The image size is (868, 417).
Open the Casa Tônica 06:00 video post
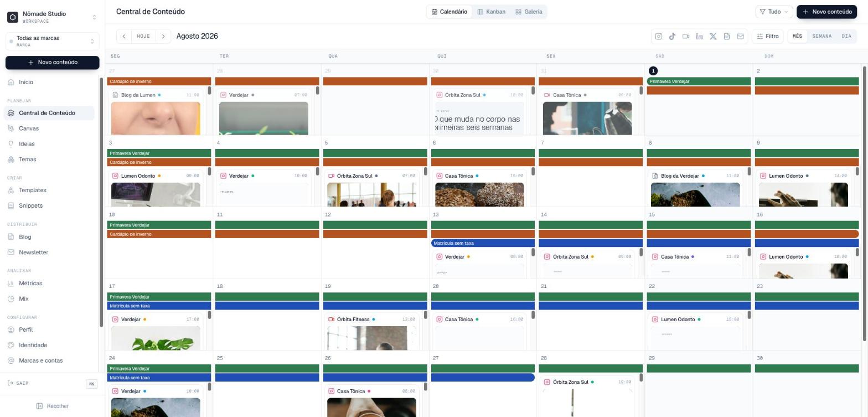pos(587,111)
